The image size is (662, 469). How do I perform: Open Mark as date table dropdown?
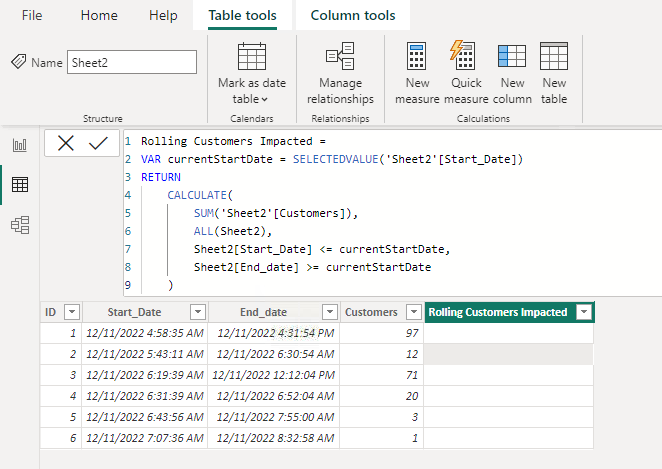click(252, 74)
